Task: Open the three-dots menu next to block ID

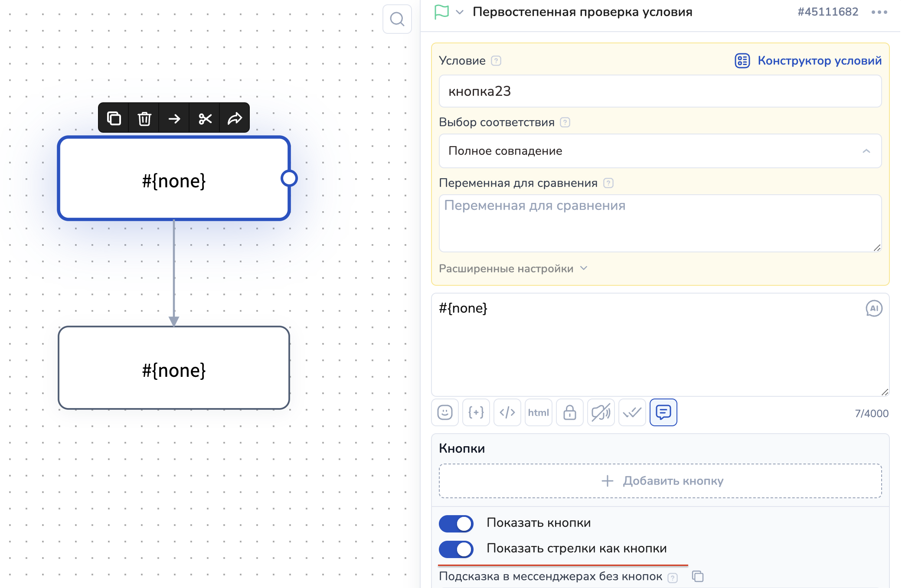Action: pos(879,12)
